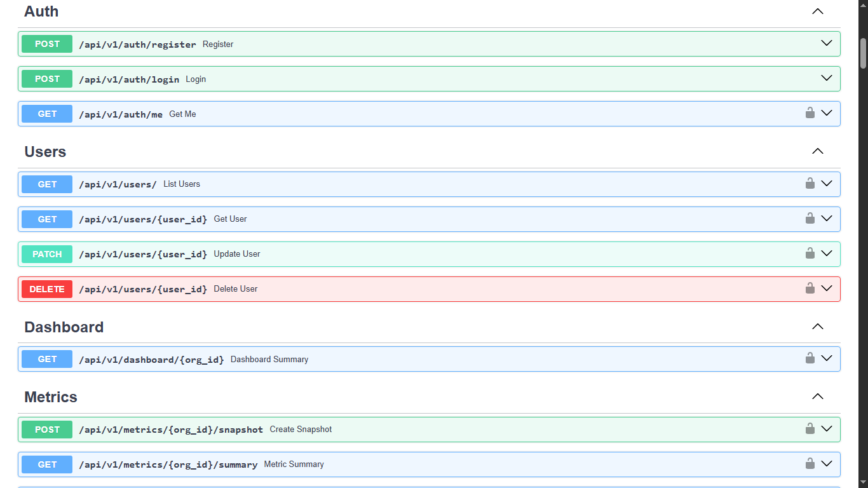Click the lock icon on Metric Summary row
The width and height of the screenshot is (868, 488).
coord(810,464)
